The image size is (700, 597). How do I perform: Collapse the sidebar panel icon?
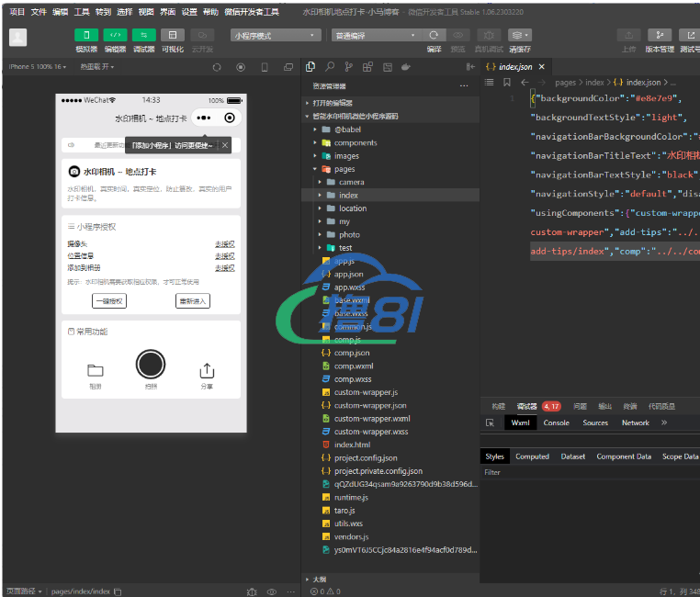tap(470, 67)
